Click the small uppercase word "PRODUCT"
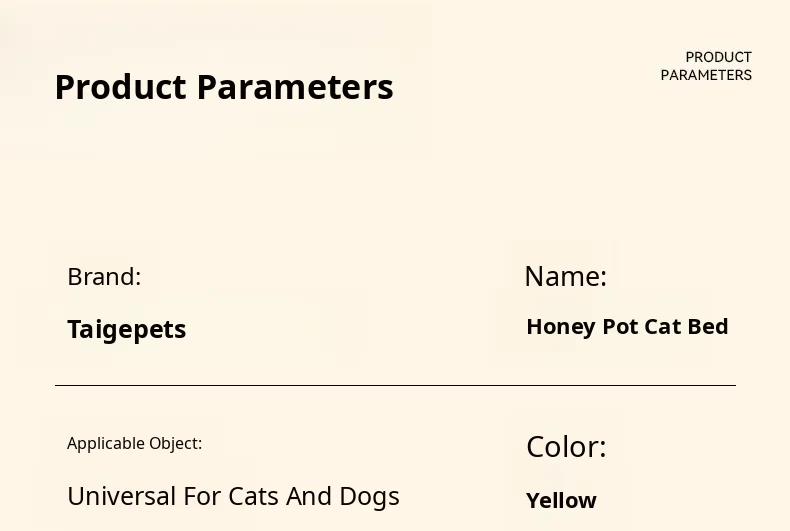This screenshot has height=531, width=790. pyautogui.click(x=718, y=57)
